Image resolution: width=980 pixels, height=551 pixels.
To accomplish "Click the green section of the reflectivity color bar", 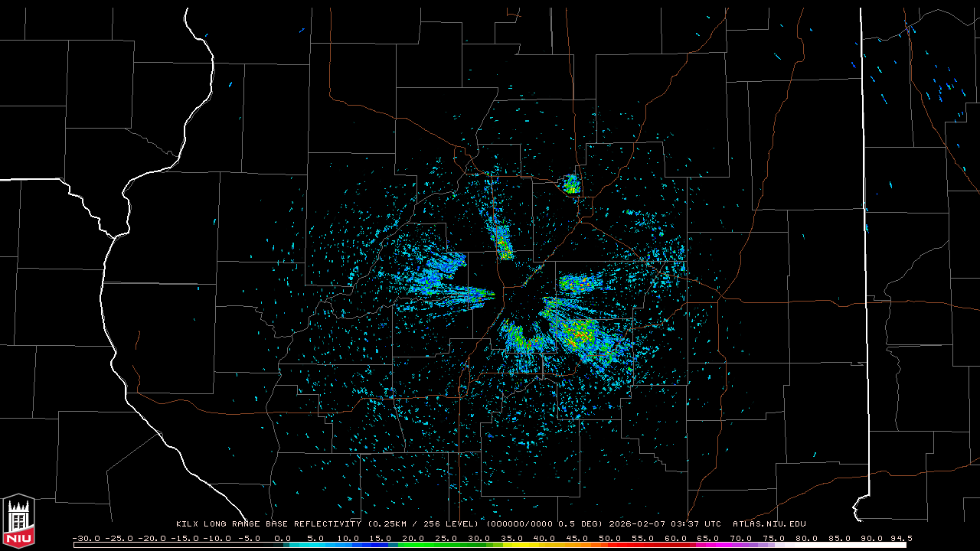I will coord(452,546).
